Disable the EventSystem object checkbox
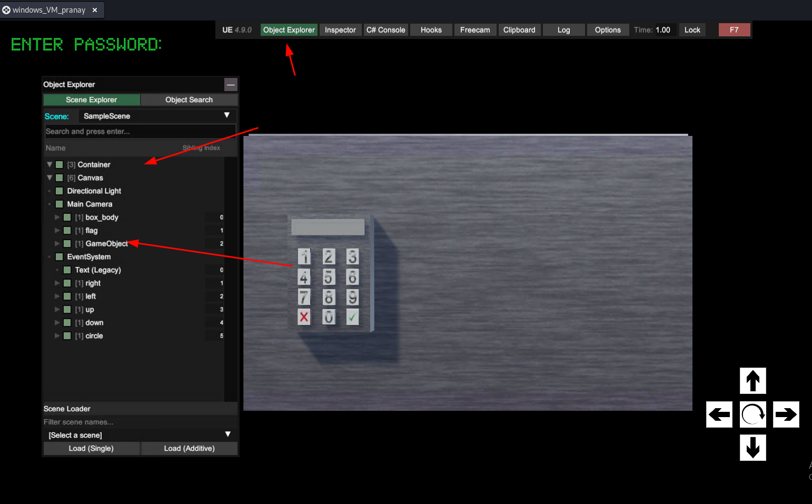812x504 pixels. click(x=60, y=257)
